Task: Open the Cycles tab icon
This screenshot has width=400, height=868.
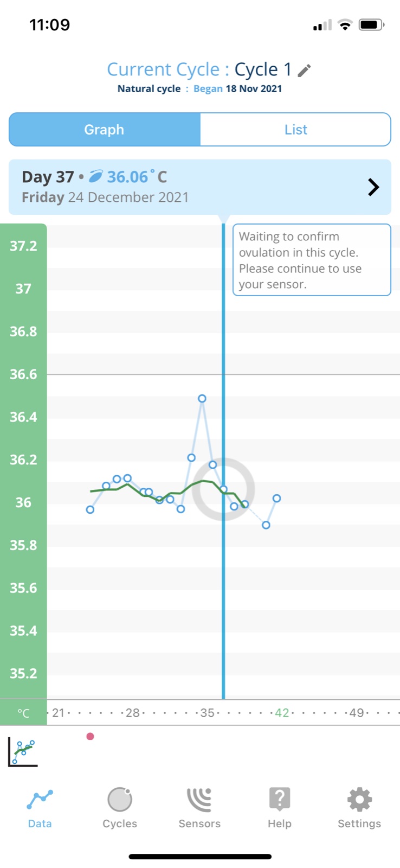Action: tap(120, 800)
